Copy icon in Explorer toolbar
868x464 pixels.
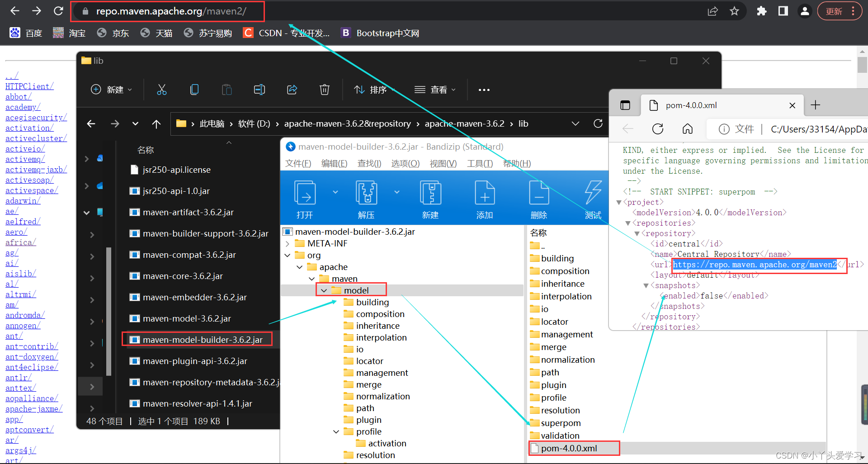point(194,90)
